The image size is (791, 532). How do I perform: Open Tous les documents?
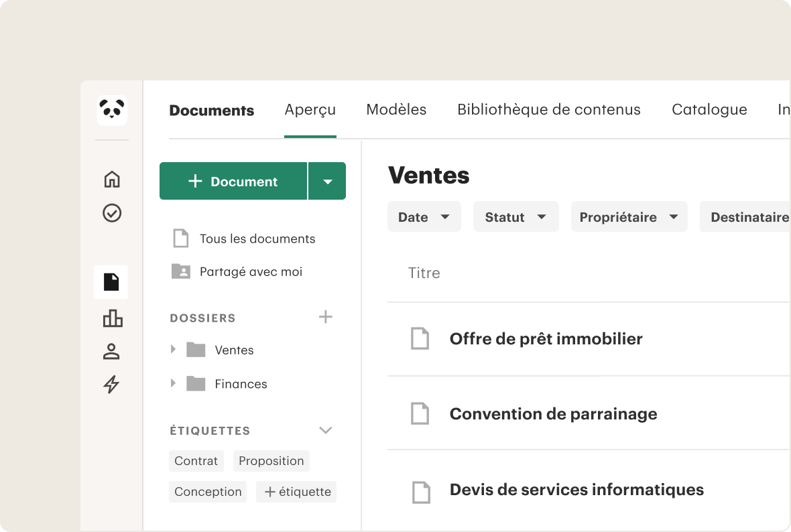click(244, 239)
